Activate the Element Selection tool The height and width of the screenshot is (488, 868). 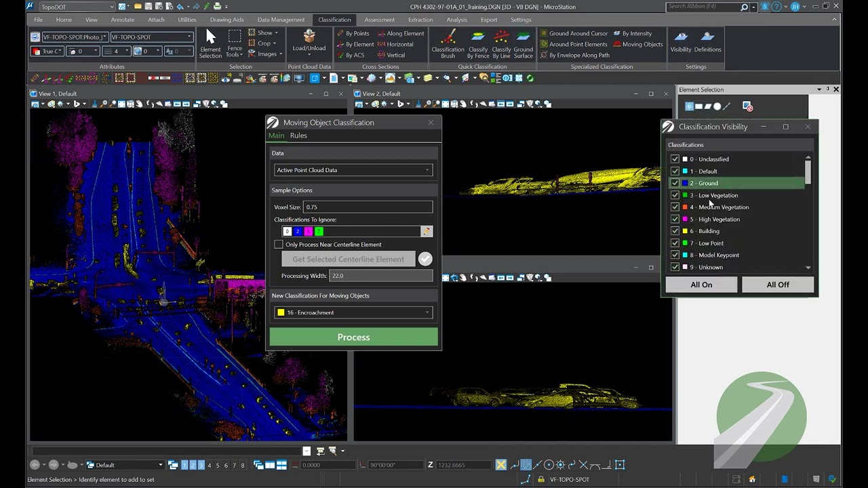pos(210,42)
